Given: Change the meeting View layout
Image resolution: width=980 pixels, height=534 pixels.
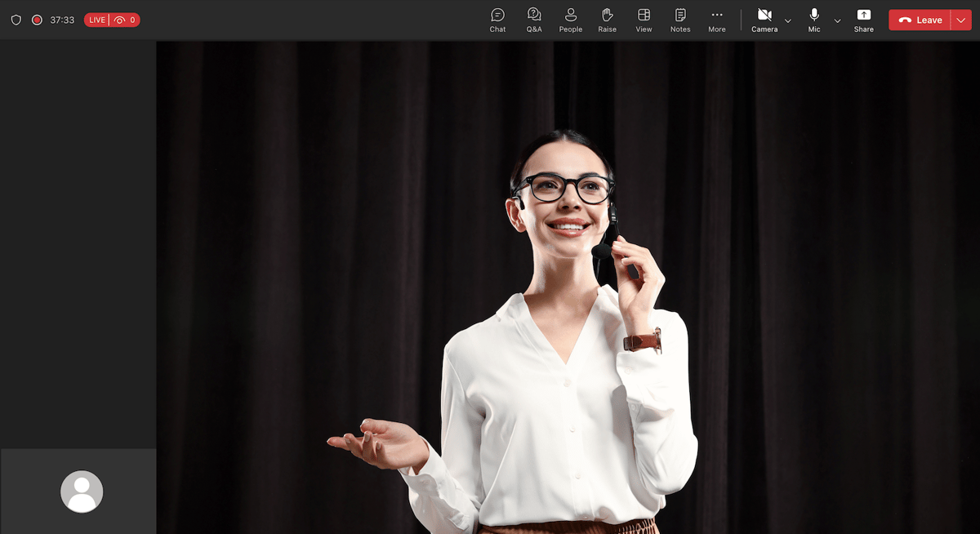Looking at the screenshot, I should (644, 20).
